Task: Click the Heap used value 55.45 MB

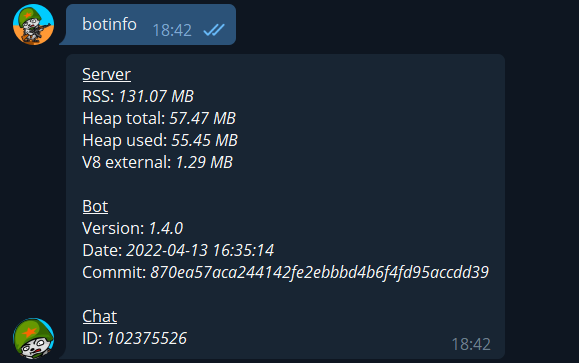Action: click(205, 140)
